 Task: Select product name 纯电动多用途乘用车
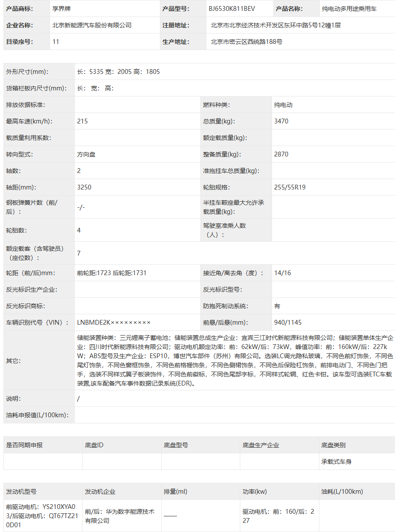[x=349, y=9]
